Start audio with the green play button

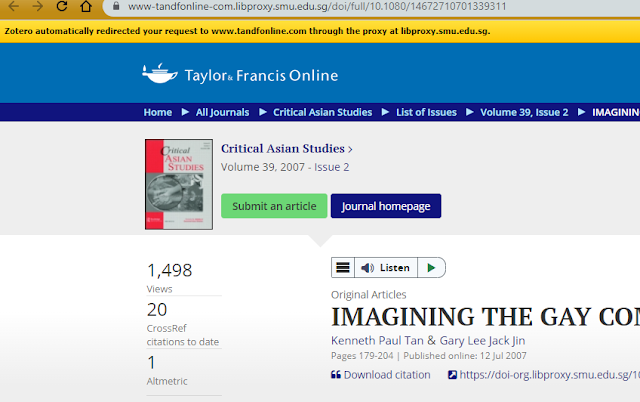[431, 268]
